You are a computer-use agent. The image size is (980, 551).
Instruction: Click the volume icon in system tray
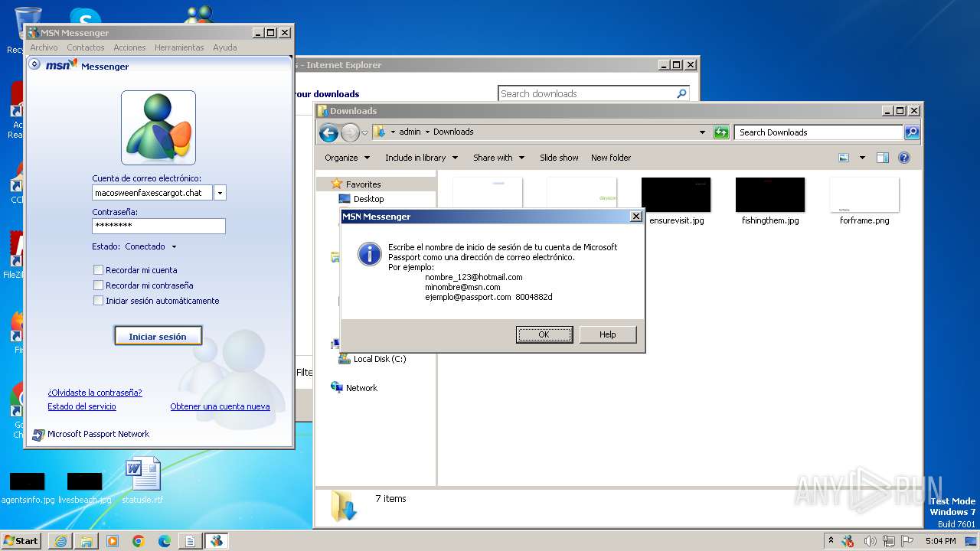[871, 541]
